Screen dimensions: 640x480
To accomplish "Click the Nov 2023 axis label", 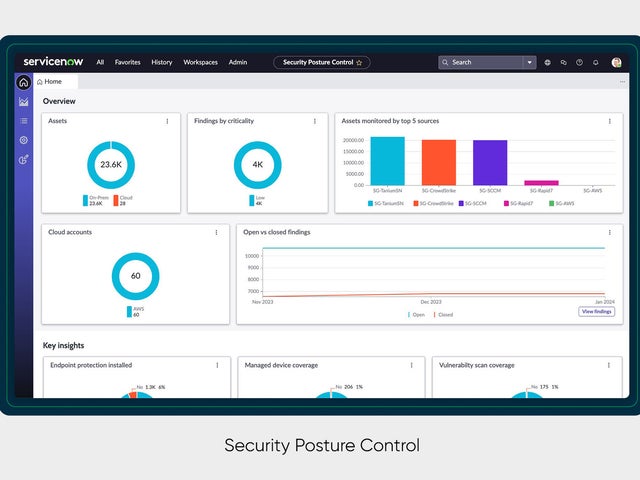I will (x=262, y=302).
